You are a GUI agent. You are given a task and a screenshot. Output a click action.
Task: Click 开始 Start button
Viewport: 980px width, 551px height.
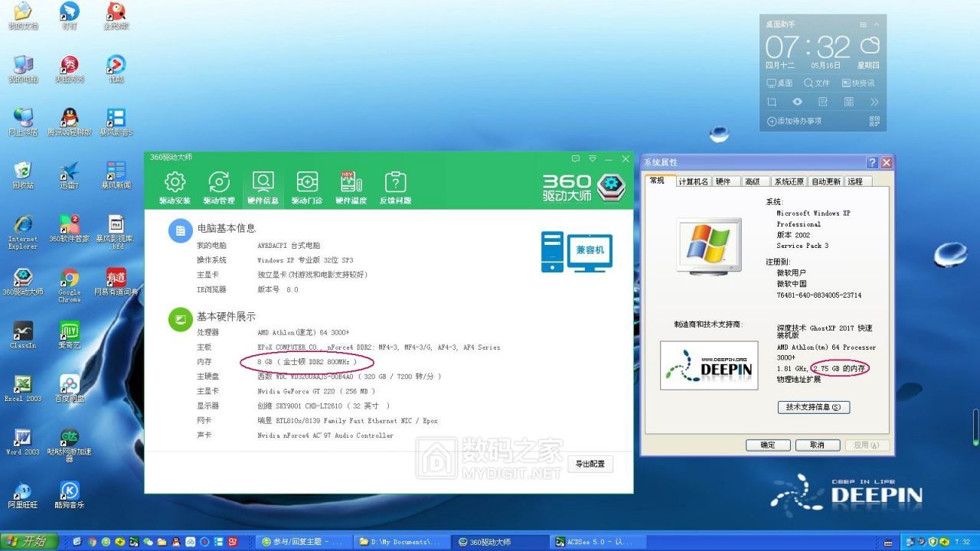coord(29,541)
